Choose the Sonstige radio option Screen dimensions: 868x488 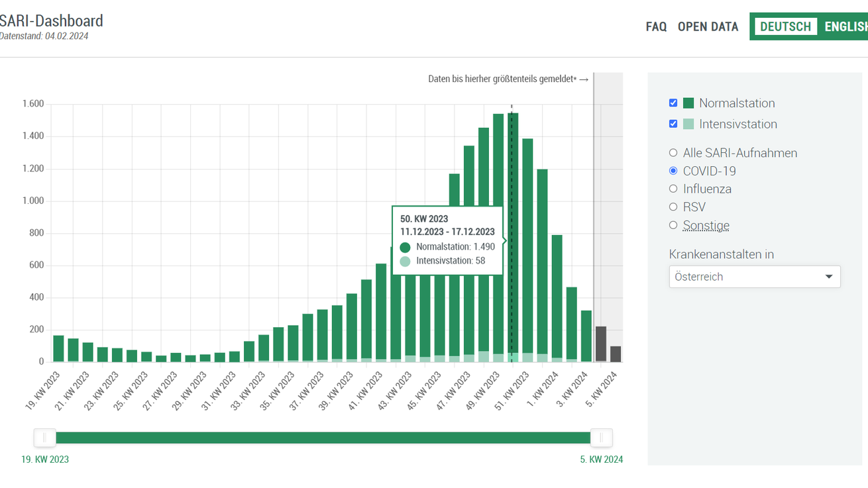point(673,225)
